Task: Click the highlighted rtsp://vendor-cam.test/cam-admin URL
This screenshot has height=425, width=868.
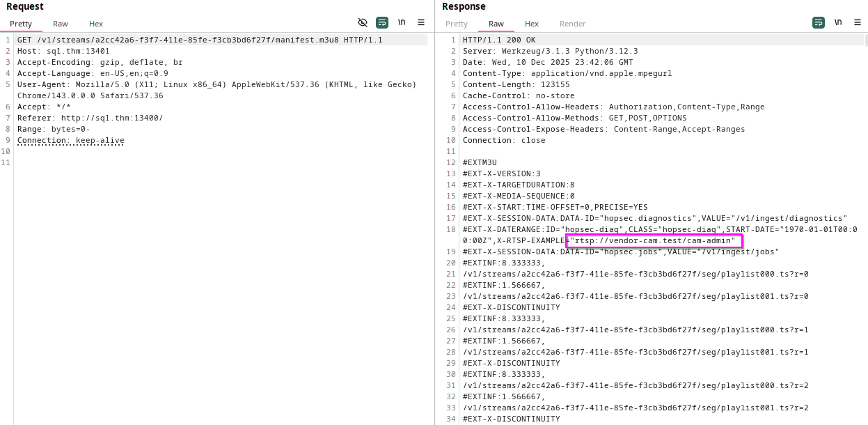Action: point(654,240)
